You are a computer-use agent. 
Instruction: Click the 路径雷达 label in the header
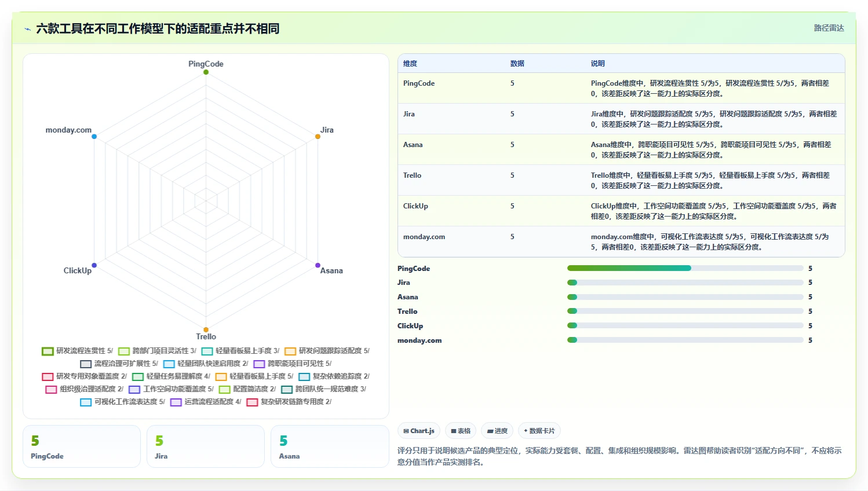[x=829, y=28]
